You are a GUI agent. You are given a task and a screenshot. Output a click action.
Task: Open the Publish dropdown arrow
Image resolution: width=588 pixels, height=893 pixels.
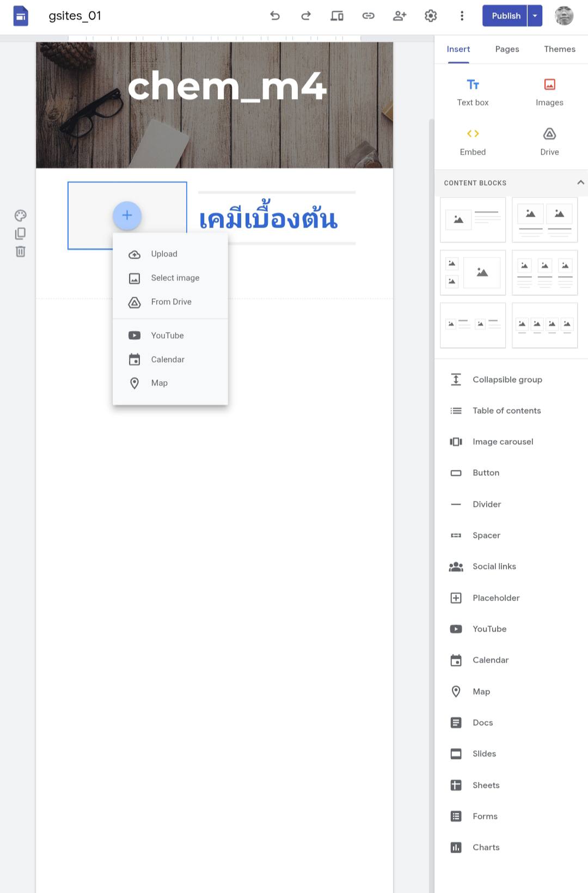pos(535,16)
